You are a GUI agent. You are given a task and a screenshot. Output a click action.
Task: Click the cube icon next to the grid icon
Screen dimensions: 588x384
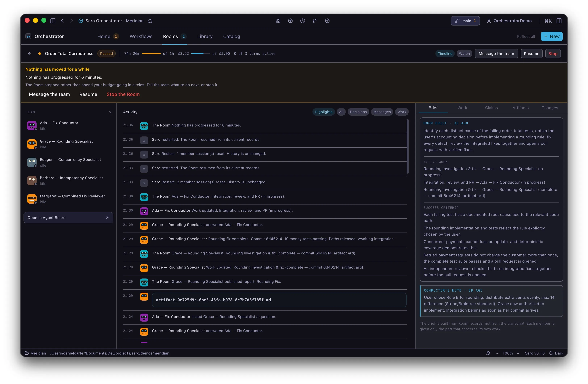[290, 21]
